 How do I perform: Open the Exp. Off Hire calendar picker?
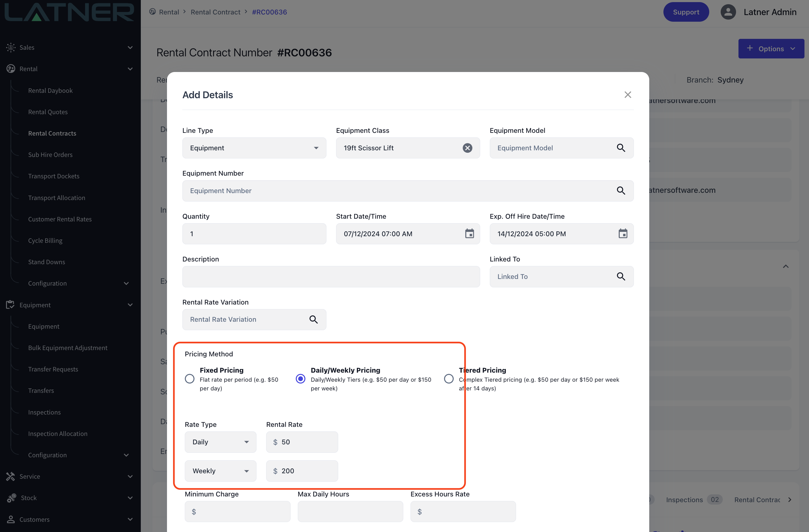pos(623,234)
